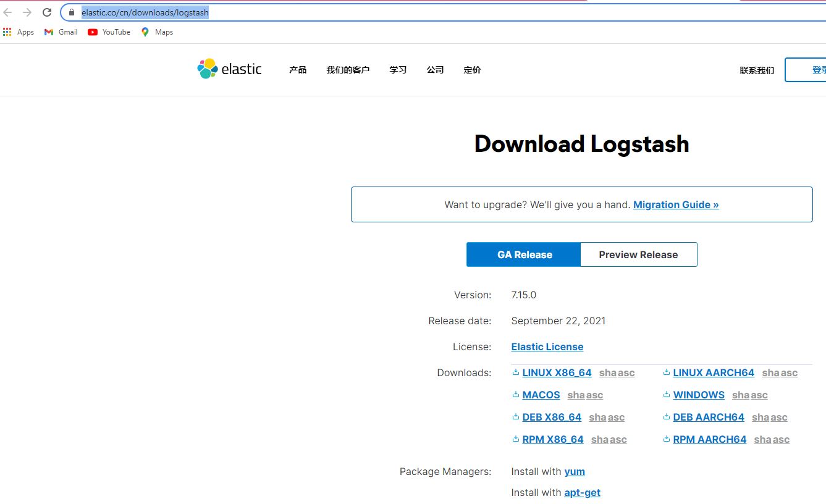This screenshot has height=504, width=826.
Task: Download the MACOS package
Action: 541,395
